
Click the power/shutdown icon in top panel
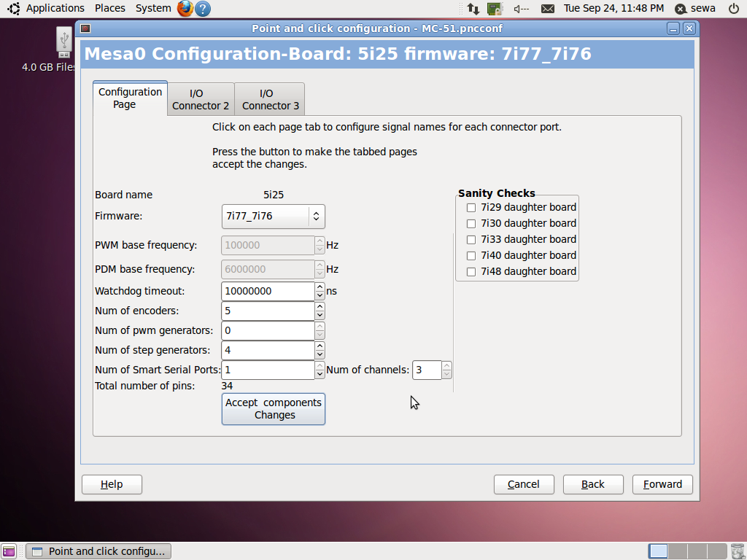pyautogui.click(x=734, y=8)
